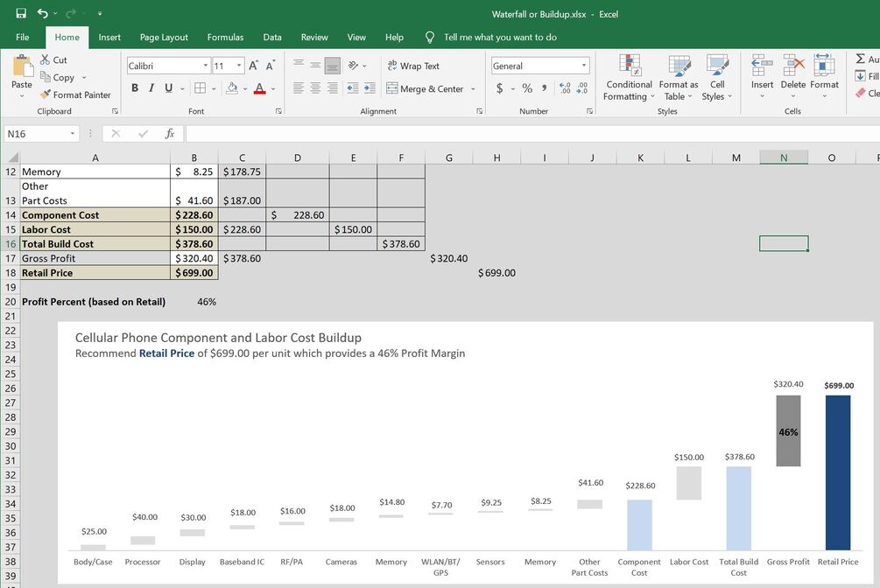Toggle Wrap Text on selected cell
Image resolution: width=880 pixels, height=588 pixels.
[x=413, y=66]
